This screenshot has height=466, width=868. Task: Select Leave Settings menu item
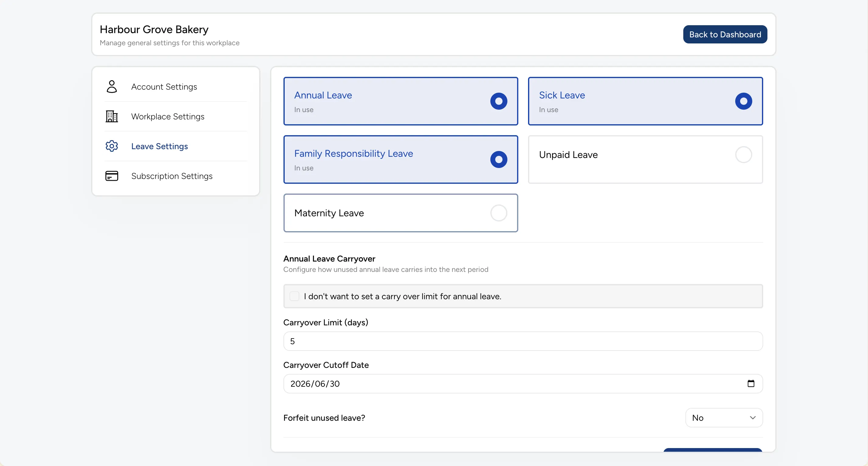[176, 146]
